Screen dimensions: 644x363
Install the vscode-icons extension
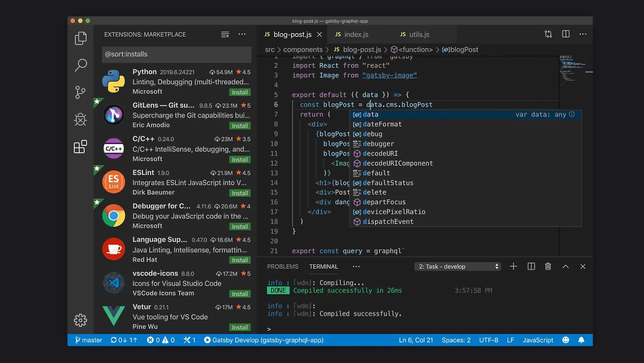tap(240, 294)
